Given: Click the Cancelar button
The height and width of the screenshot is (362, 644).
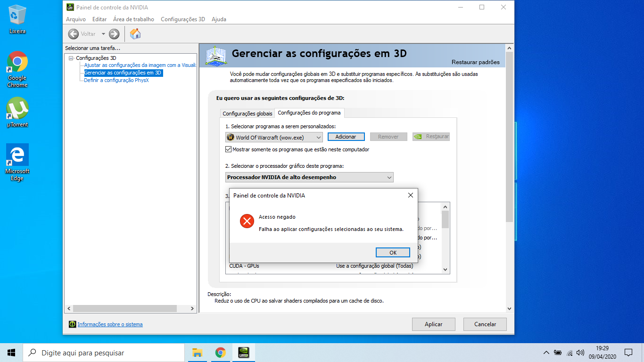Looking at the screenshot, I should point(485,324).
